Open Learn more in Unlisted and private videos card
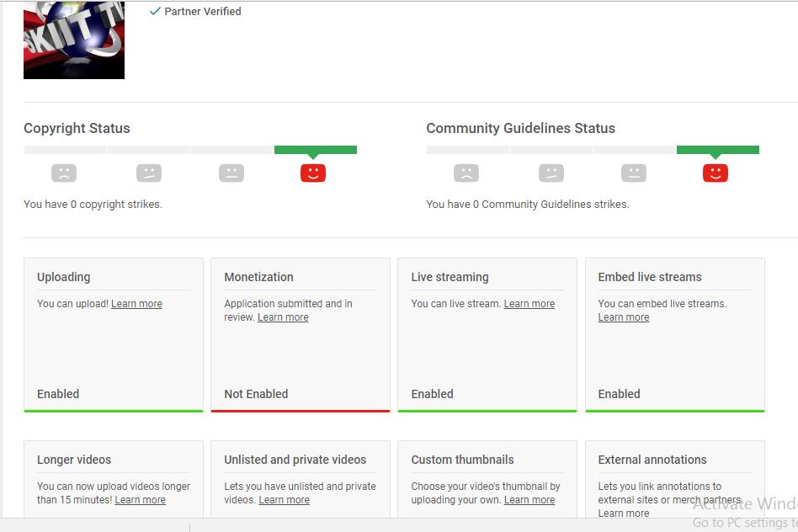The image size is (798, 532). click(284, 500)
